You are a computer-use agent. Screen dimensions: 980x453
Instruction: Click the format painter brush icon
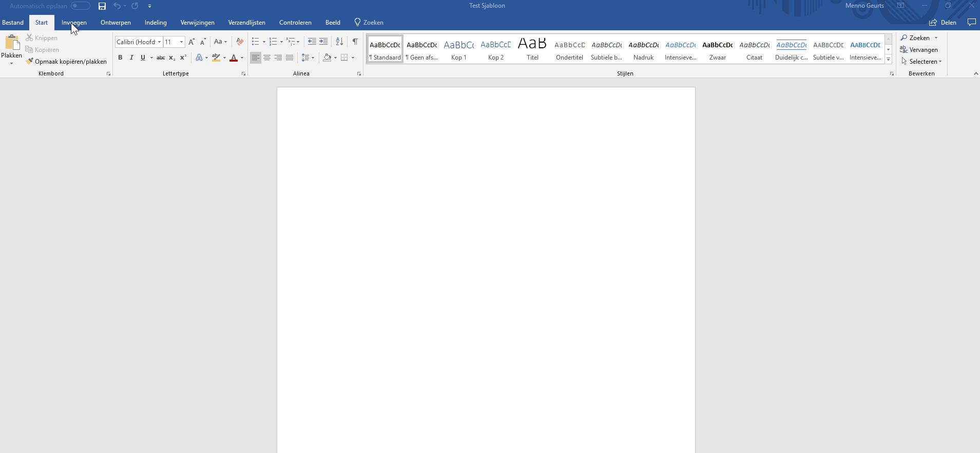tap(30, 61)
